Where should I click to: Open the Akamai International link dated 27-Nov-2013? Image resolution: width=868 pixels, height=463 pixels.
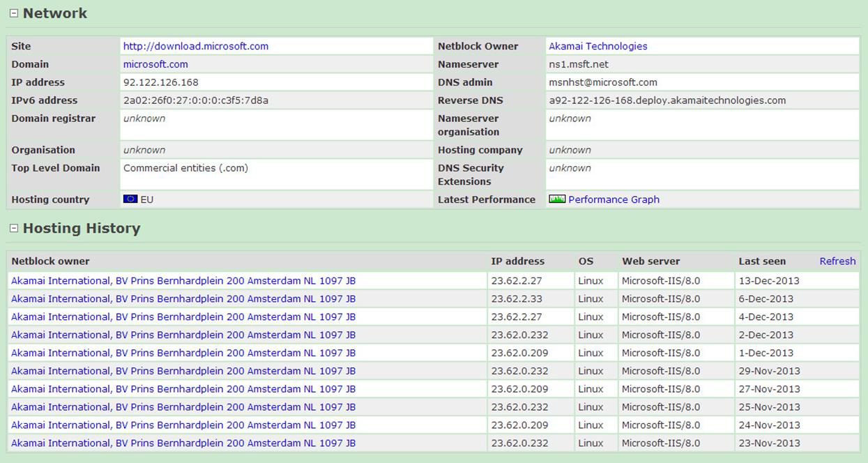[x=183, y=389]
